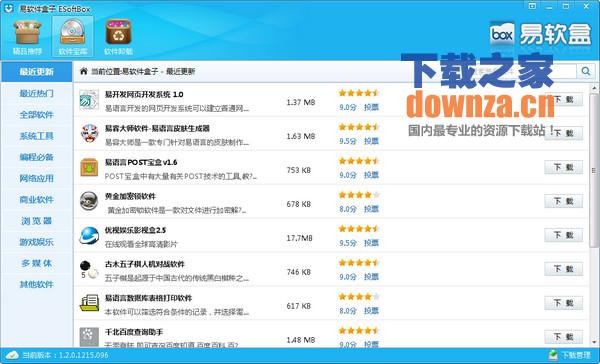Image resolution: width=600 pixels, height=364 pixels.
Task: Click the vertical scrollbar thumb
Action: [594, 170]
